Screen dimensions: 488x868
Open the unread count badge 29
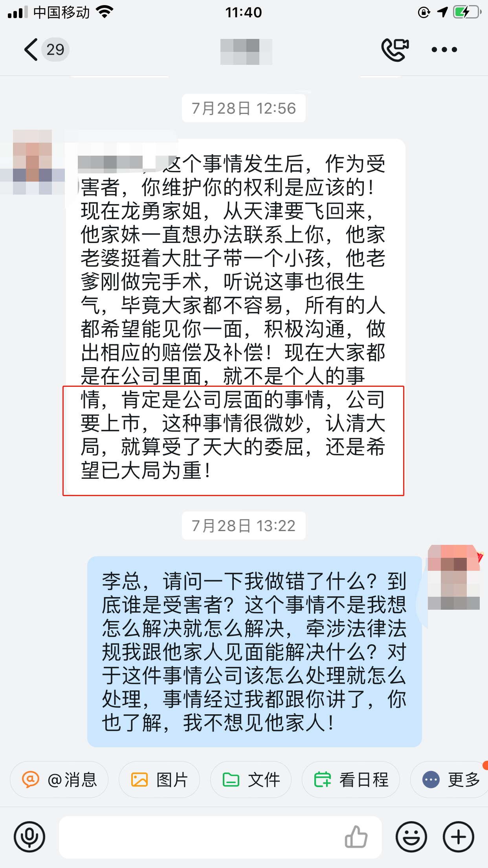pyautogui.click(x=55, y=50)
